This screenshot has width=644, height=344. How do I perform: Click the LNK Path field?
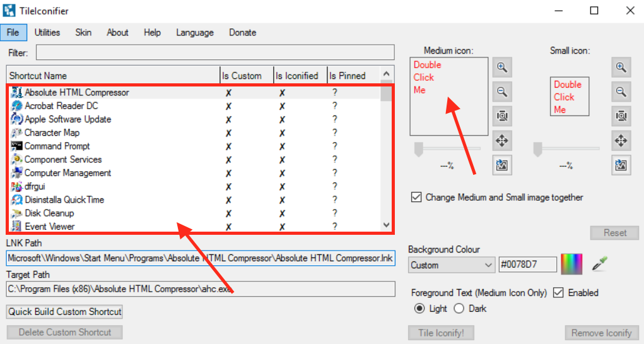[x=201, y=258]
